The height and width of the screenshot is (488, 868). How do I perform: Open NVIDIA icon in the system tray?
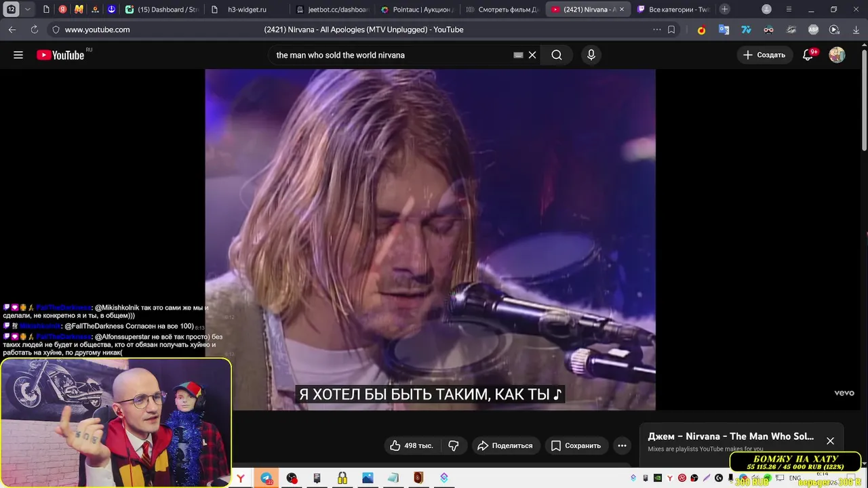657,479
